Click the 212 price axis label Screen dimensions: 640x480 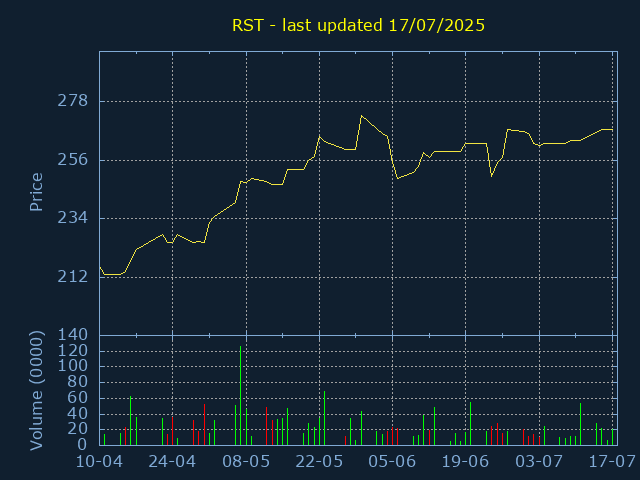(x=73, y=277)
